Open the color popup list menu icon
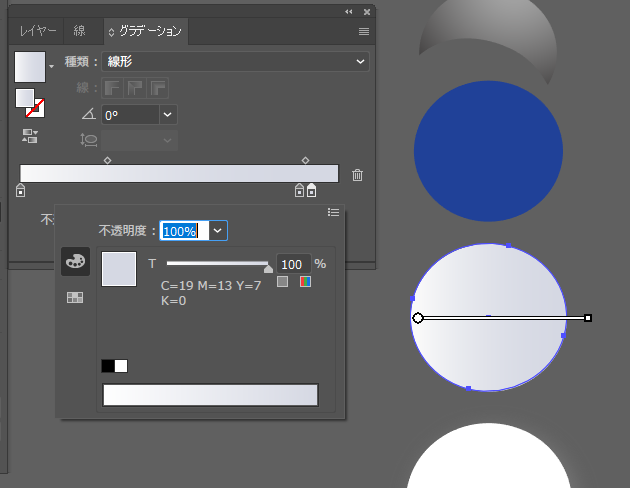Viewport: 630px width, 488px height. 333,212
